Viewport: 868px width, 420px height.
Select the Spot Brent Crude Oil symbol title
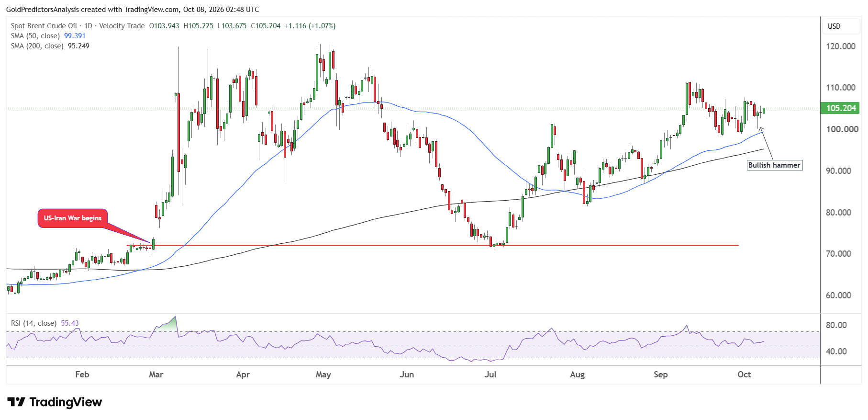[44, 26]
